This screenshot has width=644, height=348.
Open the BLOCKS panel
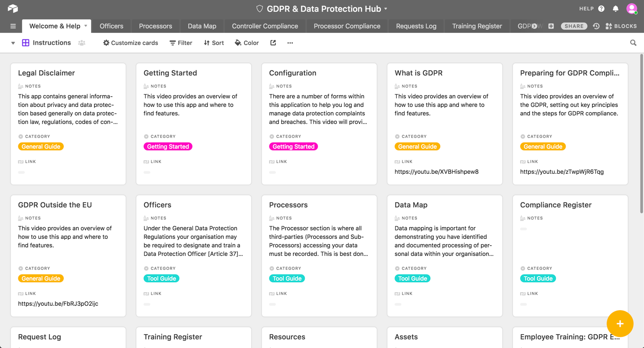click(x=621, y=26)
